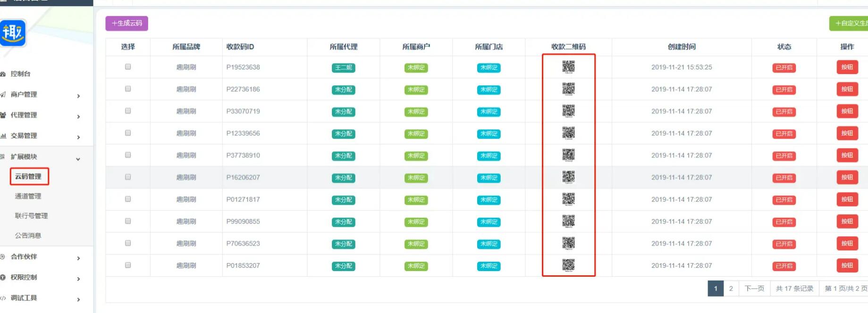
Task: Open the QR code for P19523638
Action: tap(568, 67)
